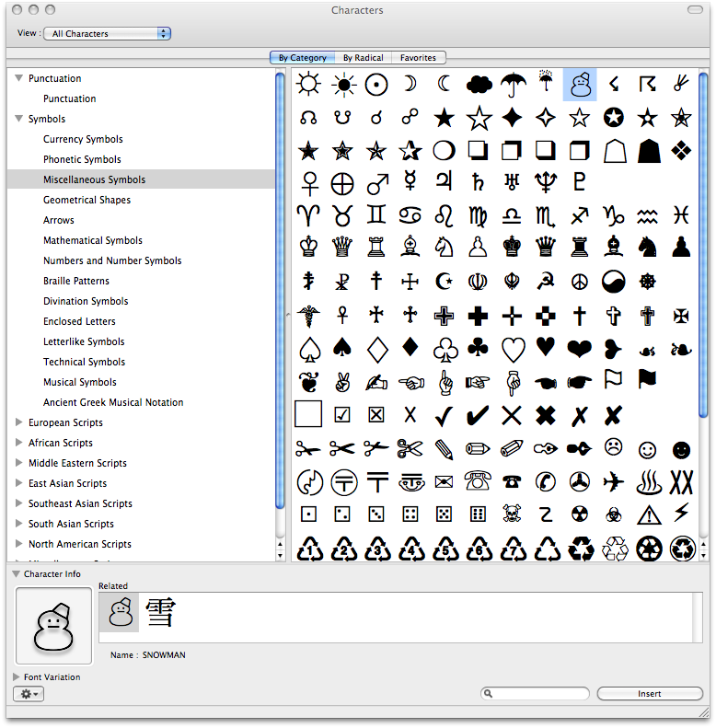Select the umbrella symbol in the grid
Screen dimensions: 716x728
tap(512, 85)
